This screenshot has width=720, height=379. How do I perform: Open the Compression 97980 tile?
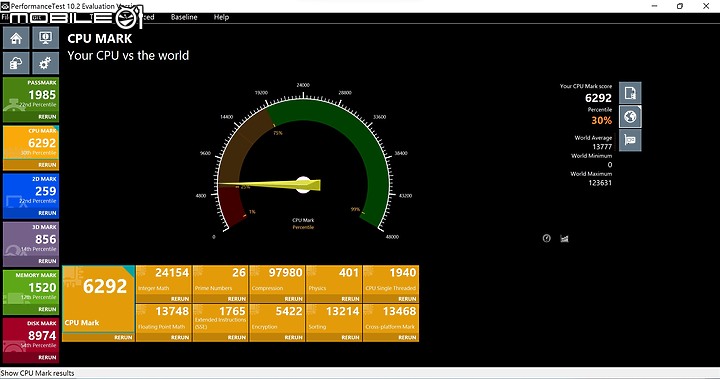tap(277, 280)
